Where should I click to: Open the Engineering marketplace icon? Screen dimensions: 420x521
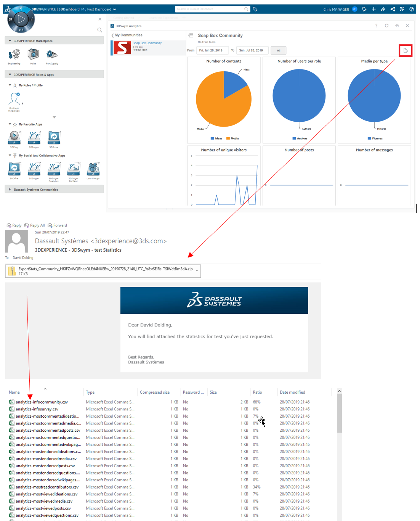(14, 55)
